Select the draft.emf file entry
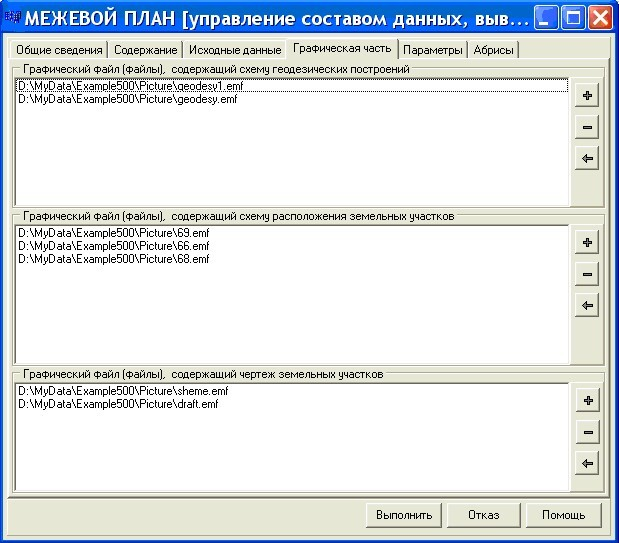This screenshot has width=619, height=543. coord(117,404)
